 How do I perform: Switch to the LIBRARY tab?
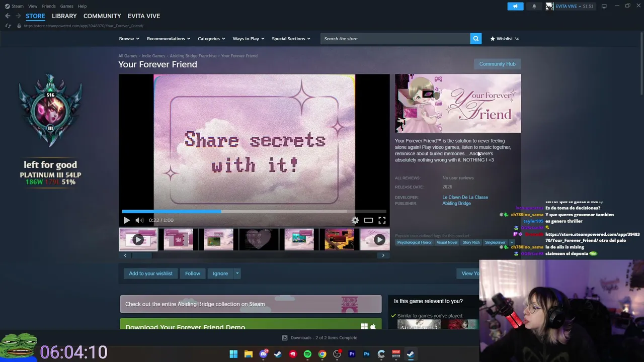click(x=64, y=16)
